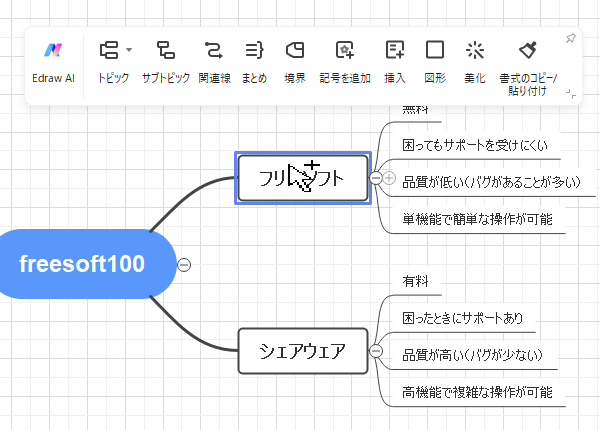This screenshot has width=600, height=430.
Task: Select the 高機能で複雑な操作が可能 subtopic
Action: point(477,393)
